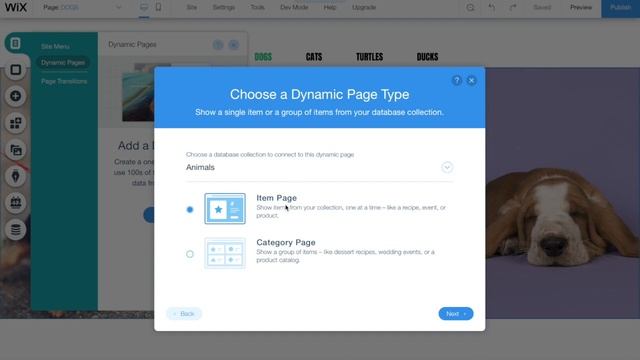Open the Bookings calendar sidebar icon
Viewport: 640px width, 360px height.
click(x=16, y=203)
